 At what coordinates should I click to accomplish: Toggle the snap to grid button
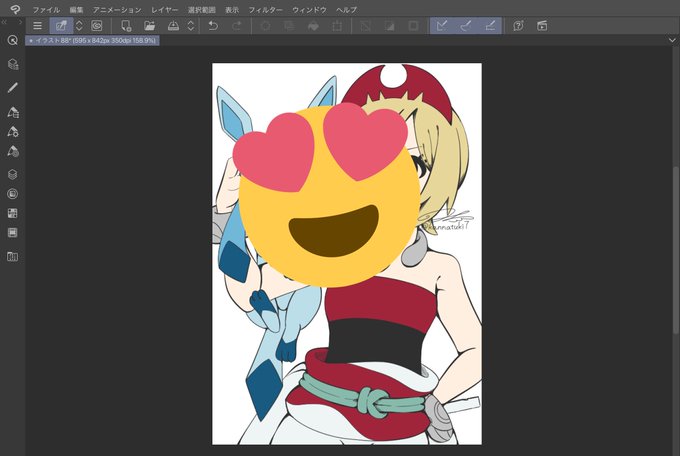coord(490,26)
